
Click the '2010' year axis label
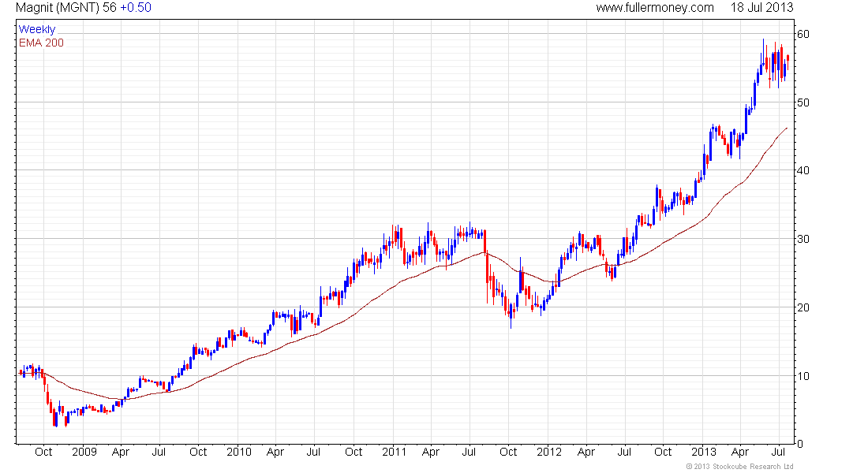[x=239, y=452]
